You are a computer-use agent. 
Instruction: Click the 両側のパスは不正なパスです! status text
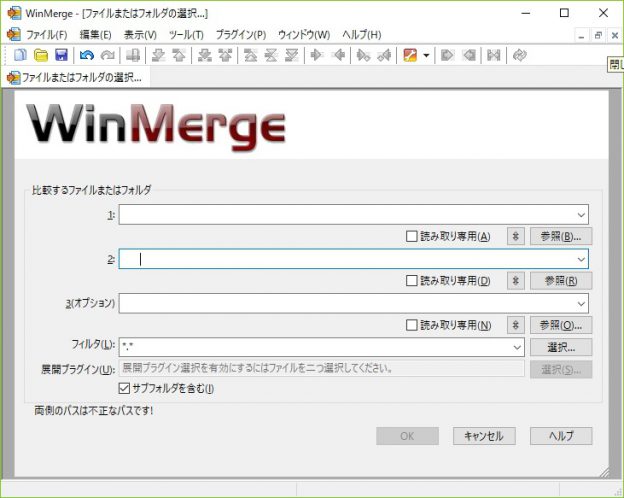tap(94, 410)
